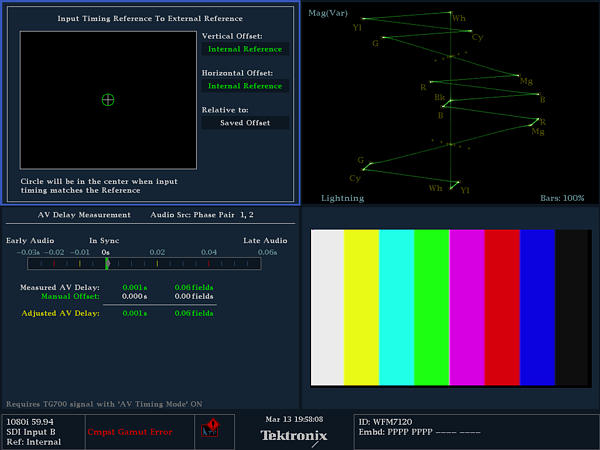The height and width of the screenshot is (450, 600).
Task: Click the yellow color bar
Action: pyautogui.click(x=362, y=307)
